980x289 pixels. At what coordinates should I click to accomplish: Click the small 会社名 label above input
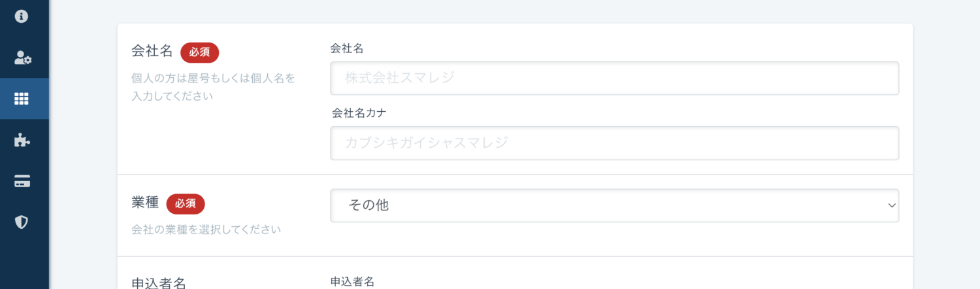(x=347, y=48)
